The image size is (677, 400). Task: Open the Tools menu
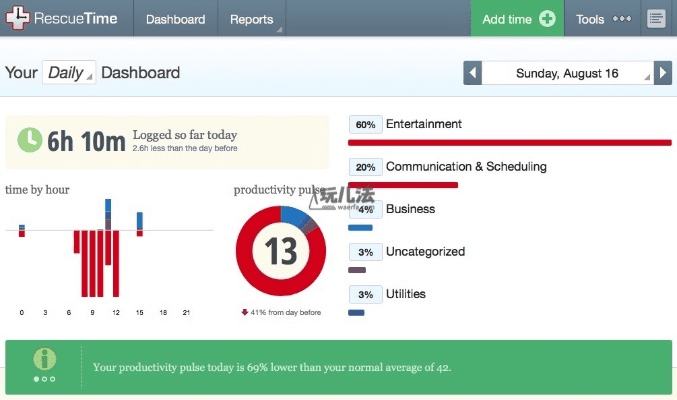point(591,19)
